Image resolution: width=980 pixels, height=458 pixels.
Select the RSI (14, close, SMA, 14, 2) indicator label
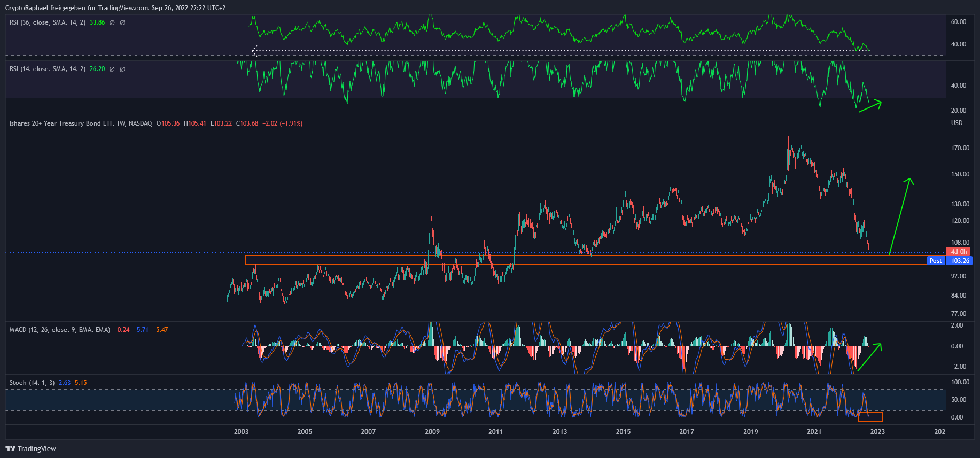click(x=48, y=69)
